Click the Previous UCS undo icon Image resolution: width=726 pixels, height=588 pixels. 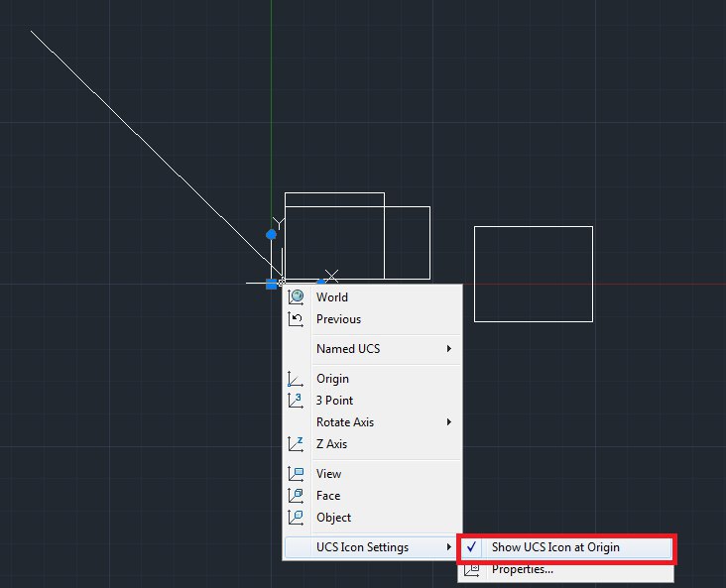tap(296, 319)
